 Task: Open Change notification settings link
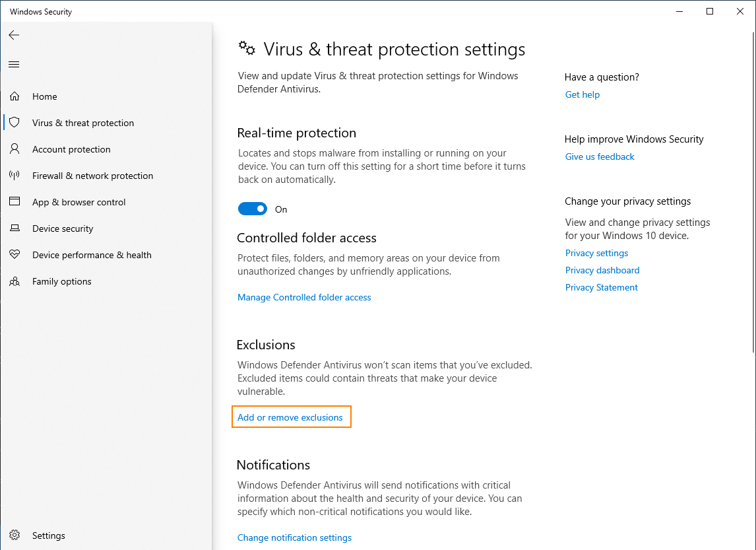pos(294,537)
